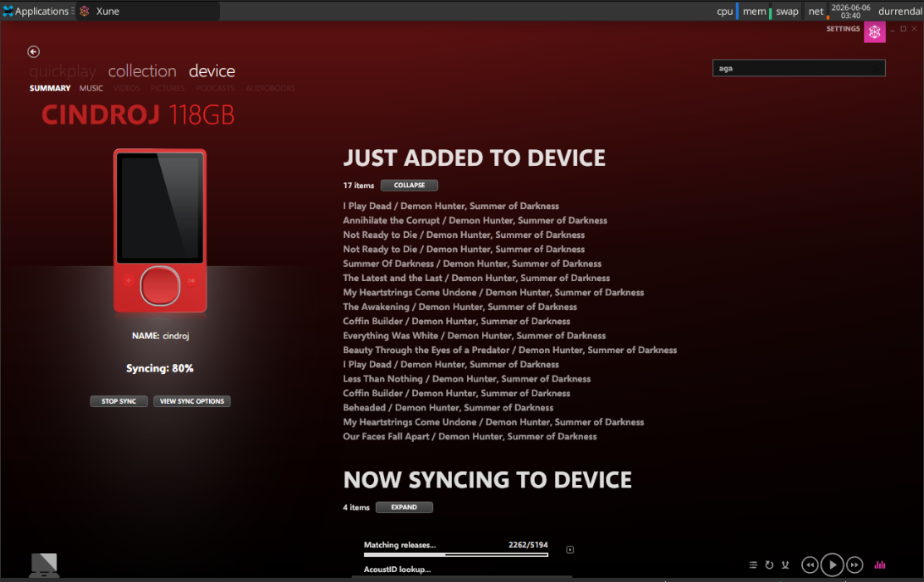Open the durrendal user menu
The width and height of the screenshot is (924, 582).
[x=900, y=11]
